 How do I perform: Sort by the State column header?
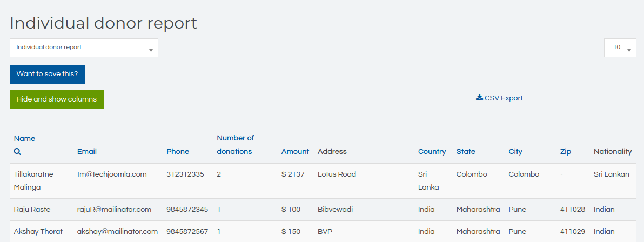click(466, 151)
